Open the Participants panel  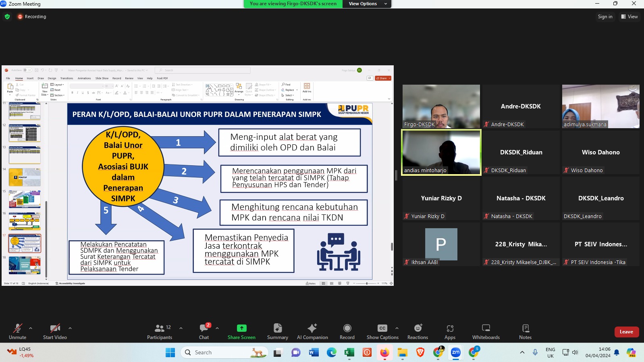coord(160,332)
